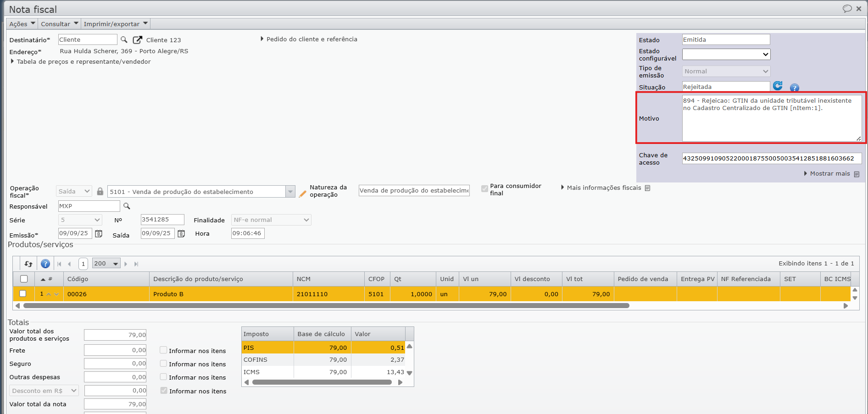
Task: Open the comments bubble icon in title bar
Action: pyautogui.click(x=847, y=9)
